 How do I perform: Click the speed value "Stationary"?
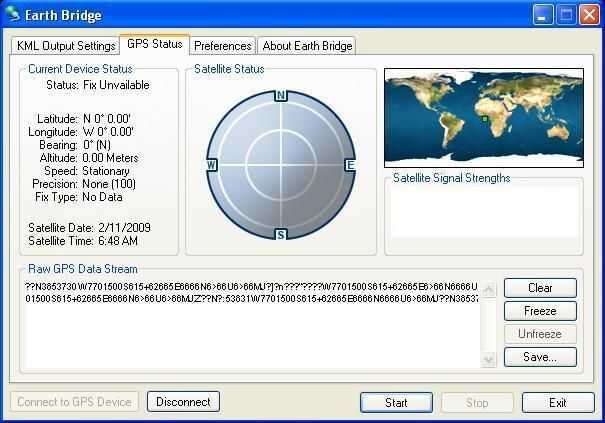pyautogui.click(x=106, y=171)
